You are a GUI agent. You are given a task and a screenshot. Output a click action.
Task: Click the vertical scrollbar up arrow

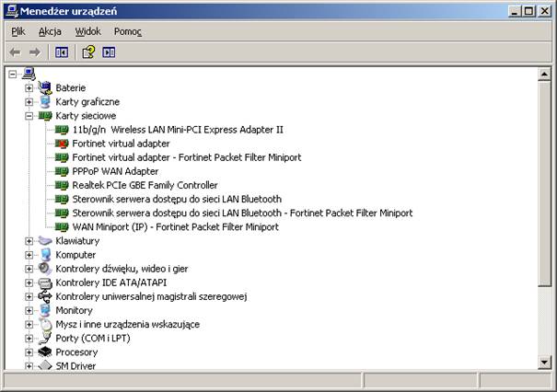click(544, 75)
